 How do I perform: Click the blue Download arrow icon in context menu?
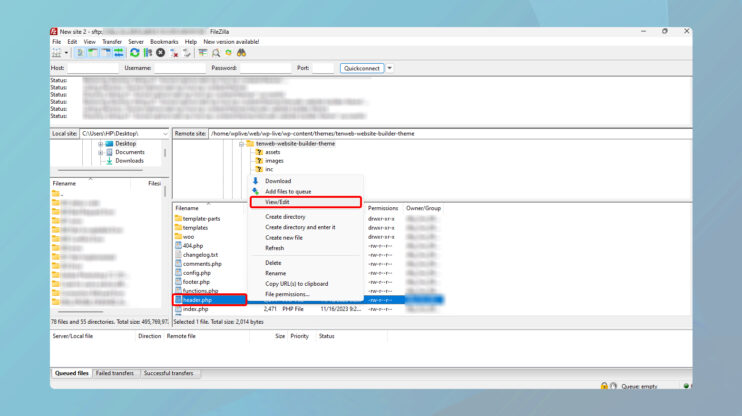point(256,181)
